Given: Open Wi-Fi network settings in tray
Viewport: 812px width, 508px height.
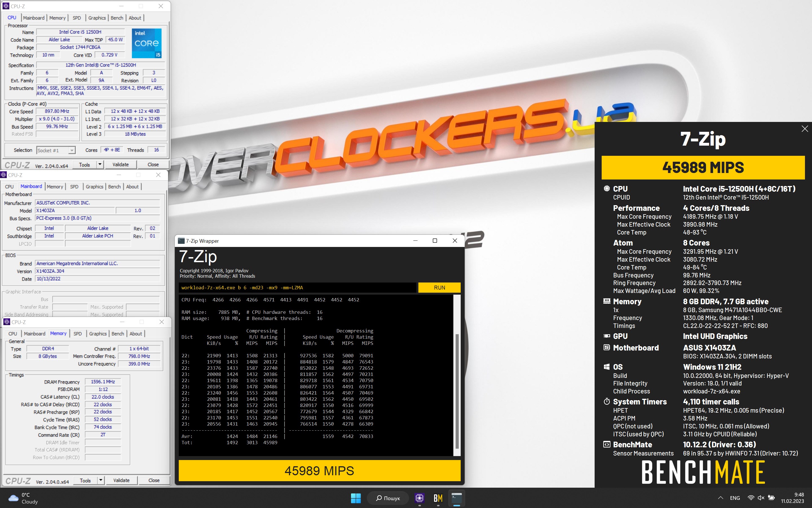Looking at the screenshot, I should coord(751,498).
